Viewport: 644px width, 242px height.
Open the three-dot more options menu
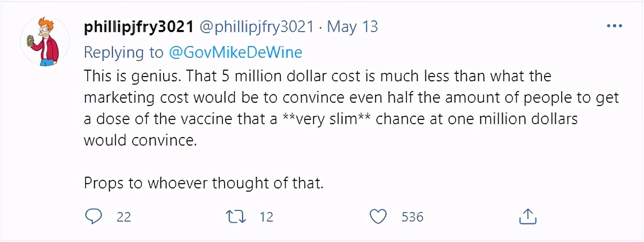point(612,26)
